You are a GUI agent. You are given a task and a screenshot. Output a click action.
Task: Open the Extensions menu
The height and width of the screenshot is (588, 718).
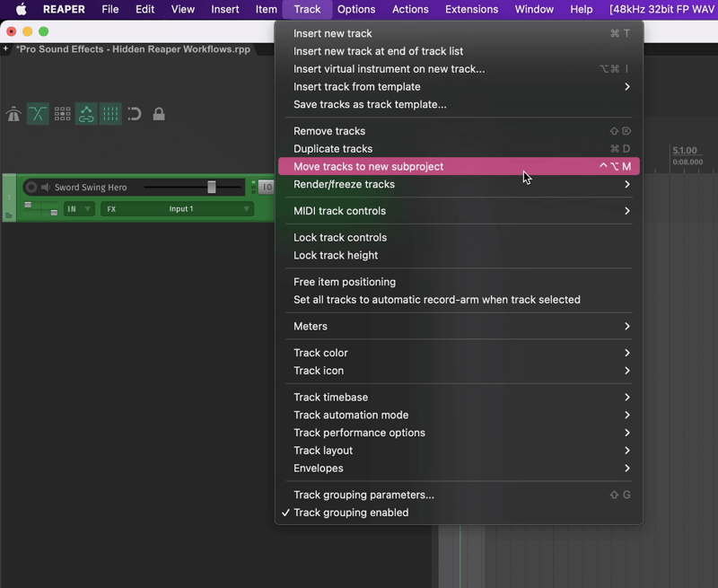click(472, 9)
